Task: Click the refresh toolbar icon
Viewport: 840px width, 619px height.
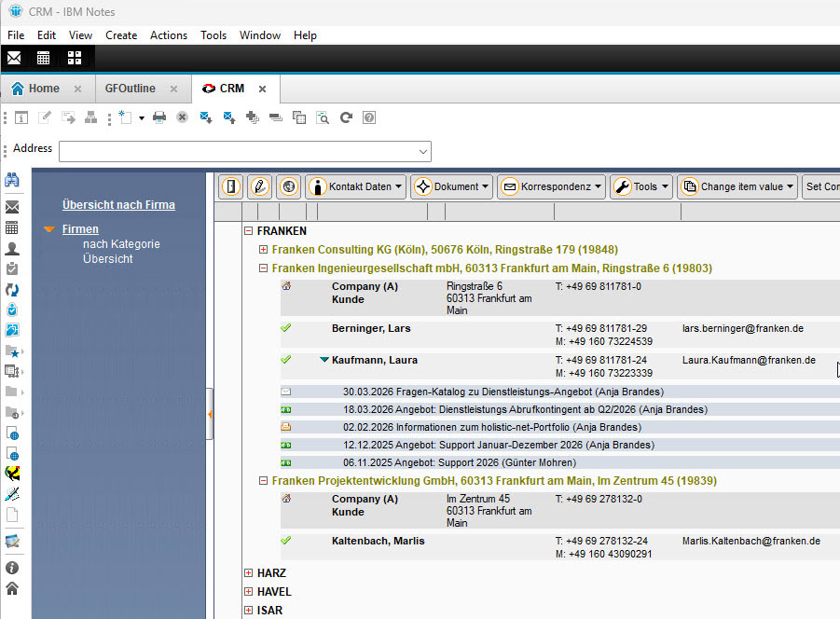Action: 346,117
